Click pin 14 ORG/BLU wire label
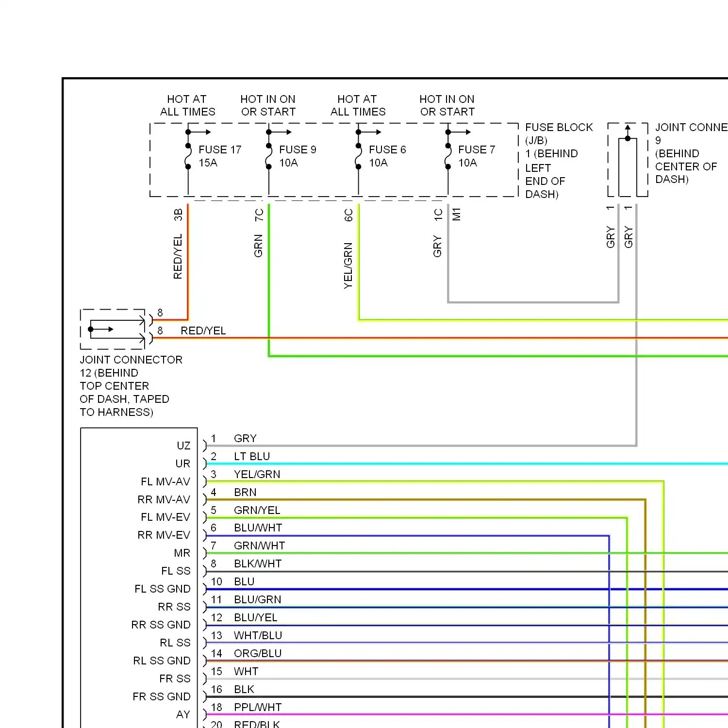 258,653
